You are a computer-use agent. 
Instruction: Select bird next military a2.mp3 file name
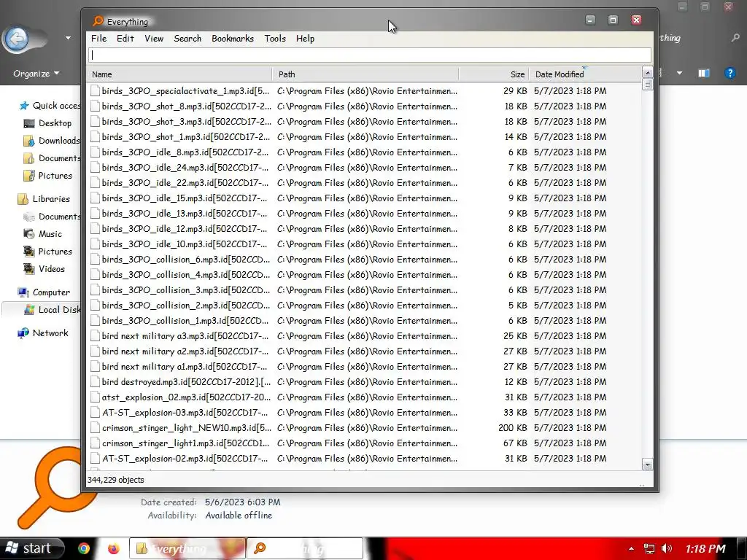[x=185, y=351]
